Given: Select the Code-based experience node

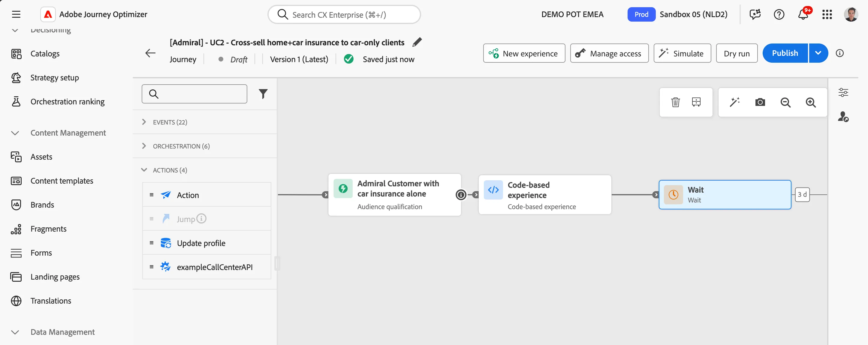Looking at the screenshot, I should point(544,195).
